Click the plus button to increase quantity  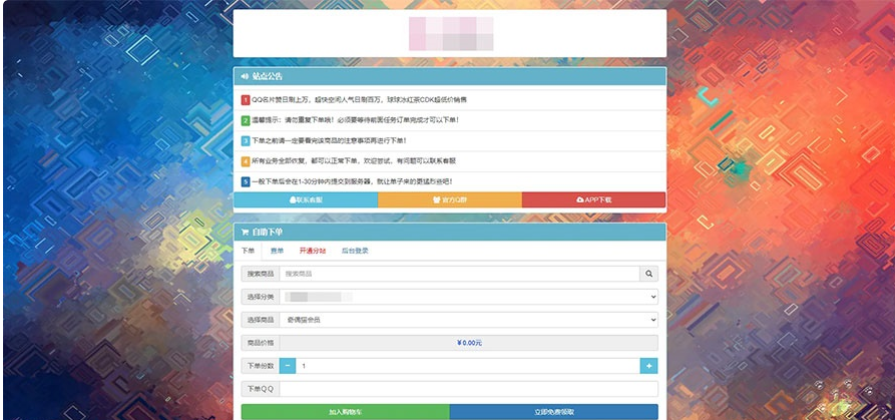(x=649, y=366)
